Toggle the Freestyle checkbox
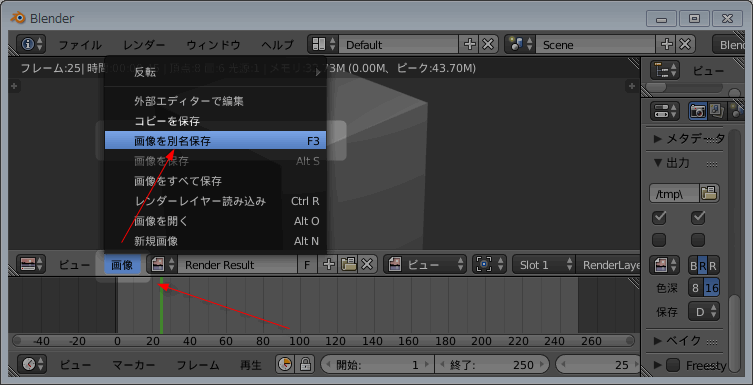 point(673,366)
